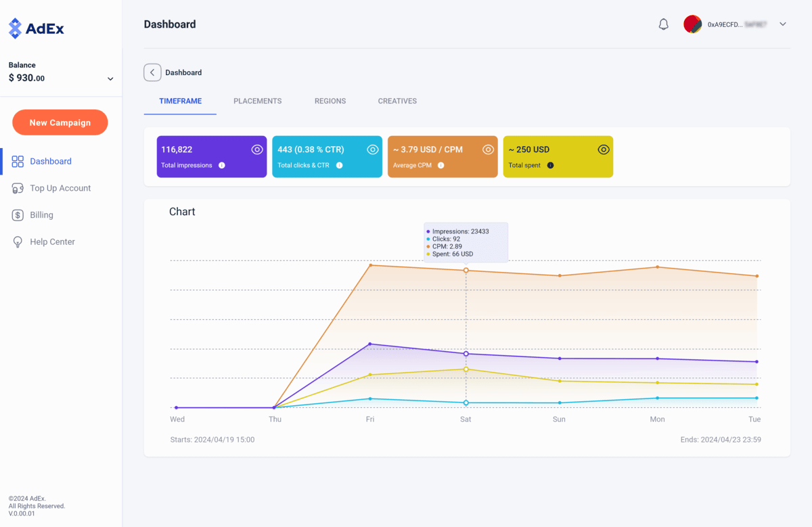Expand the Balance dropdown chevron
Viewport: 812px width, 527px height.
click(x=110, y=79)
